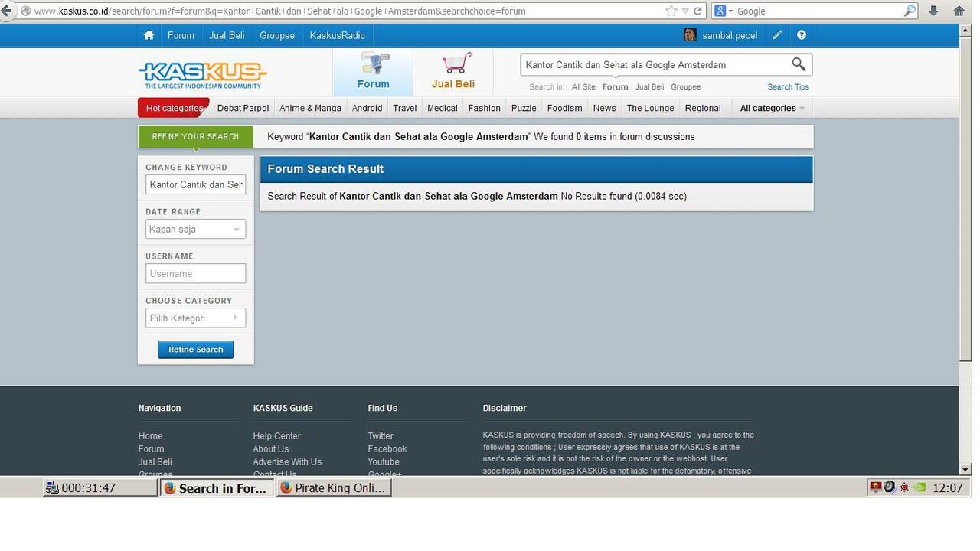This screenshot has height=551, width=980.
Task: Open the News category
Action: point(604,108)
